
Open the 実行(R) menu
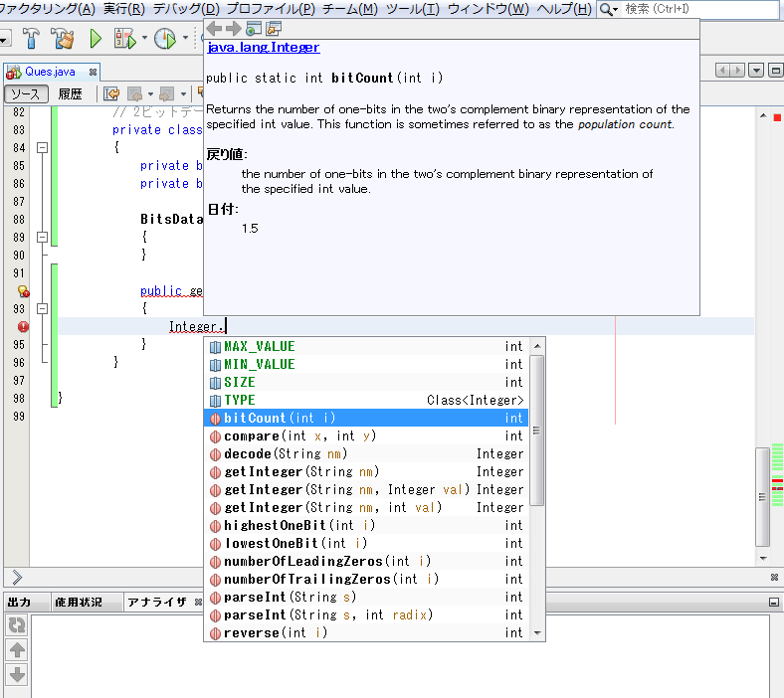pos(124,9)
